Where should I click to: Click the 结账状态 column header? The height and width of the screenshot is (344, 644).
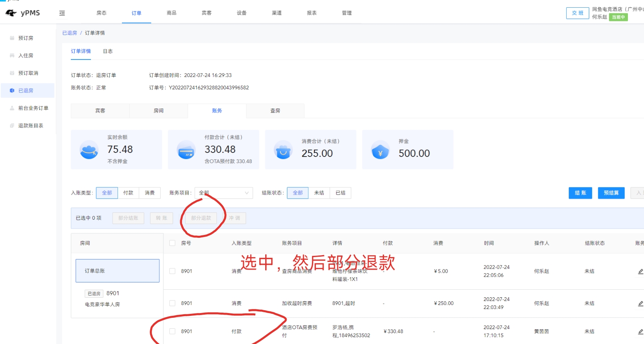click(595, 243)
